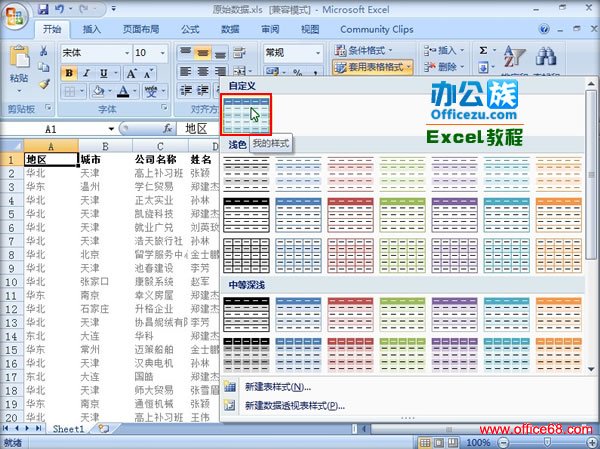The image size is (600, 449).
Task: Toggle wrap text icon
Action: (x=239, y=52)
